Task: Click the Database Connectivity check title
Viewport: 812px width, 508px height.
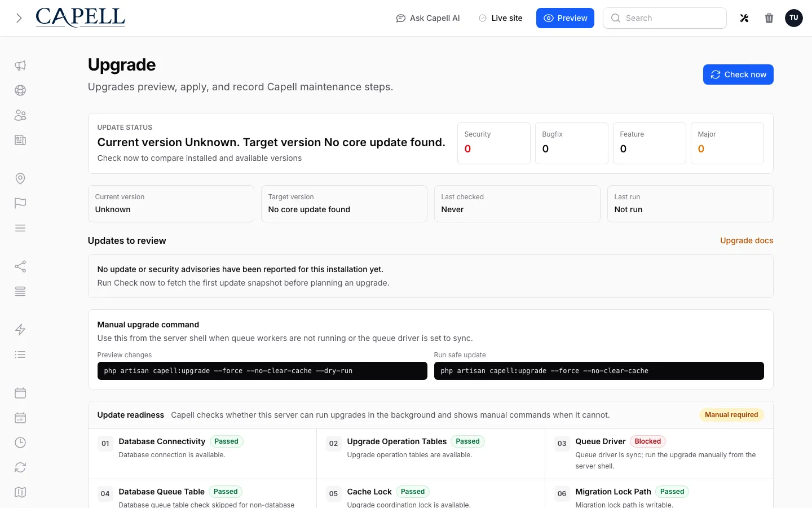Action: 162,441
